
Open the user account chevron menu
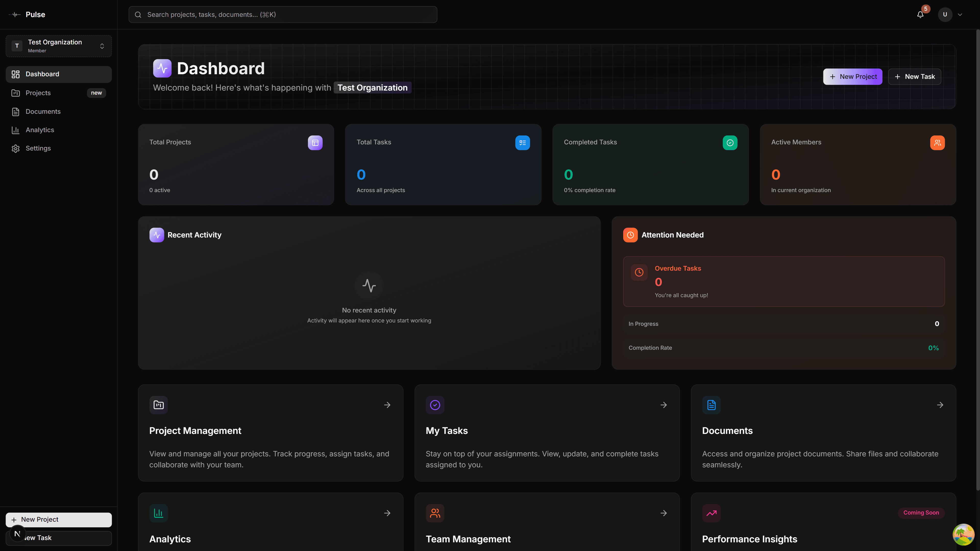click(960, 15)
